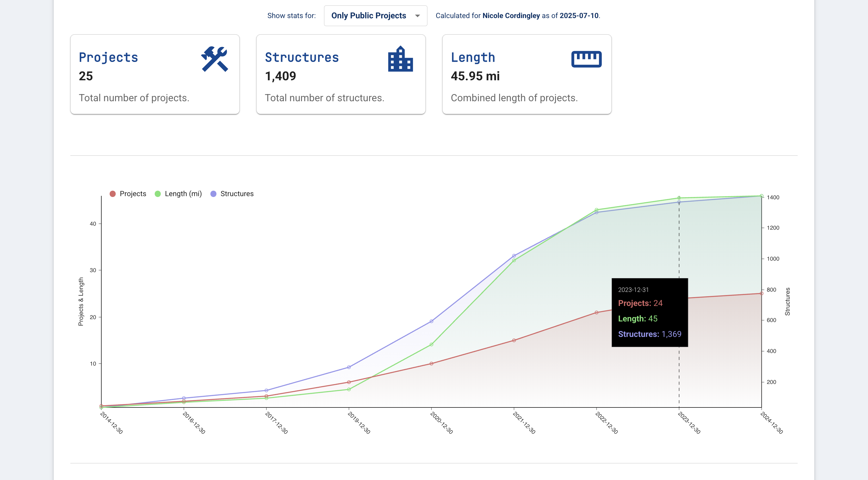Screen dimensions: 868x480
Task: Click the Projects tools icon
Action: [x=215, y=59]
